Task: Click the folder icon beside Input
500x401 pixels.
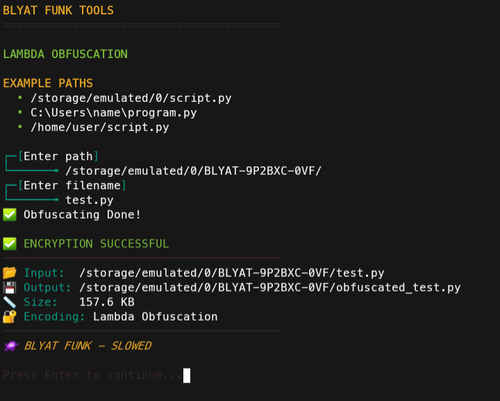Action: click(10, 273)
